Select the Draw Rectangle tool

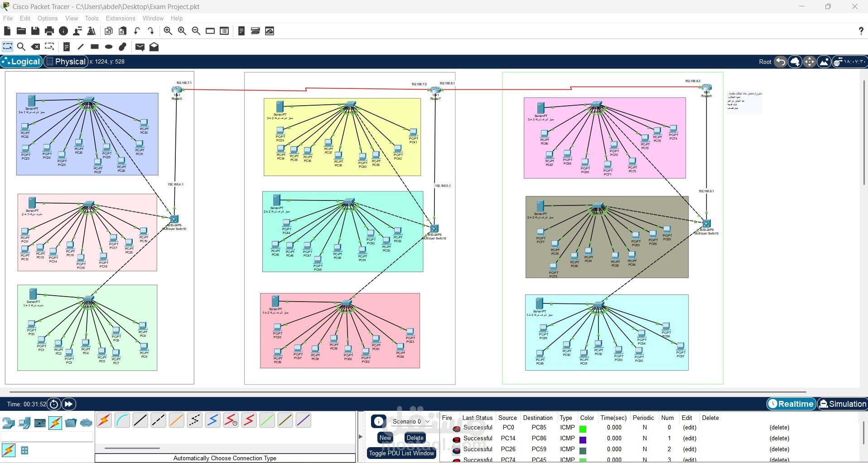pos(95,47)
